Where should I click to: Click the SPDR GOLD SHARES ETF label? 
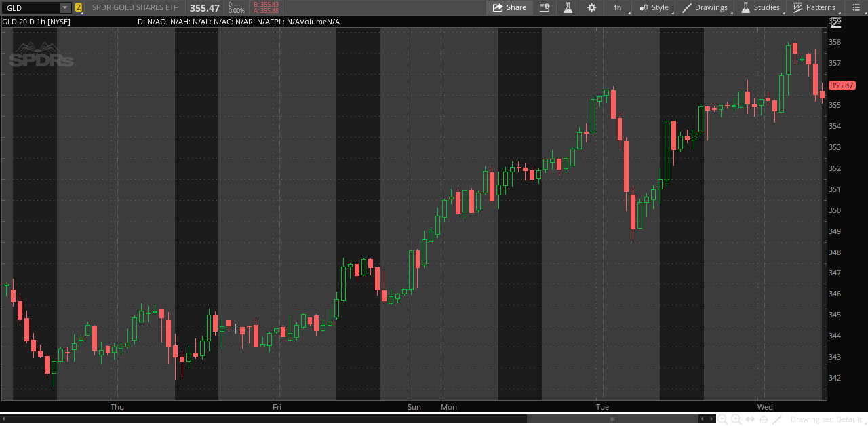(135, 7)
